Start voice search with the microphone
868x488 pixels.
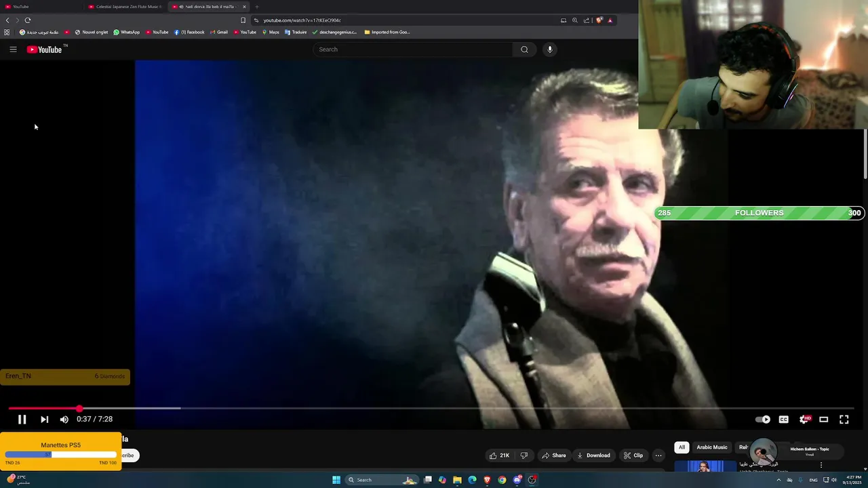(550, 49)
